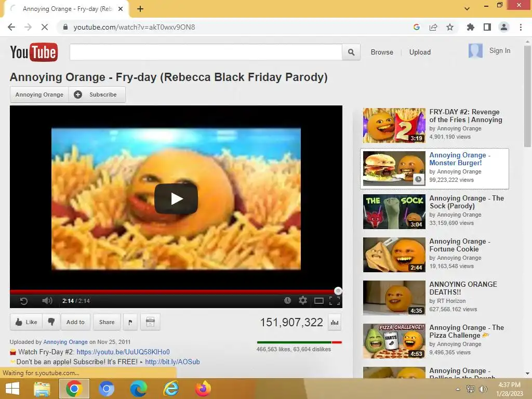532x399 pixels.
Task: Go back with browser back arrow
Action: tap(11, 27)
